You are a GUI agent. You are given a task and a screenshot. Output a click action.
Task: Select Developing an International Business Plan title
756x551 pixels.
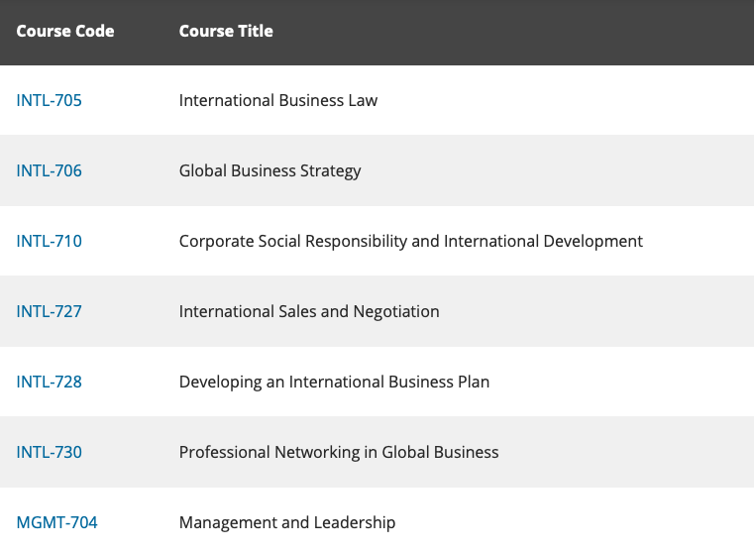point(334,382)
